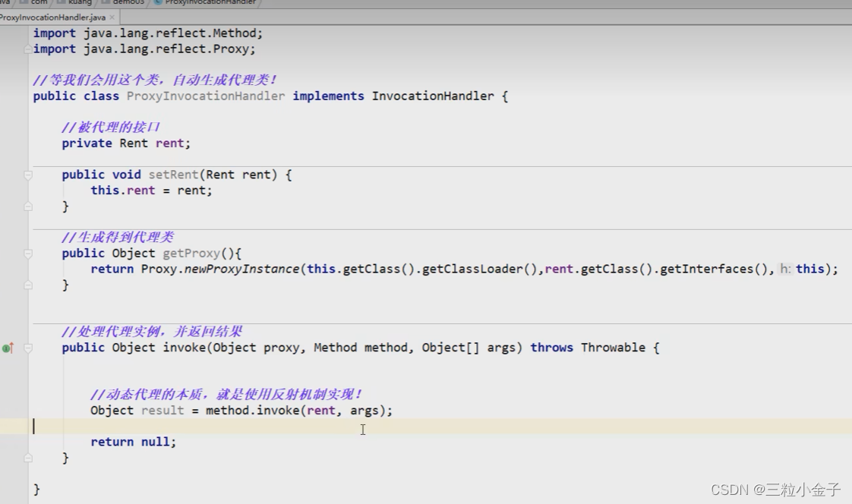The image size is (852, 504).
Task: Click the getClassLoader() call
Action: [x=479, y=269]
